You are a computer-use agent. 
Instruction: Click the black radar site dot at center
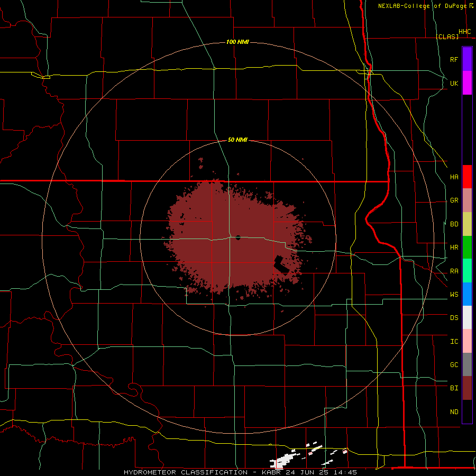point(238,237)
